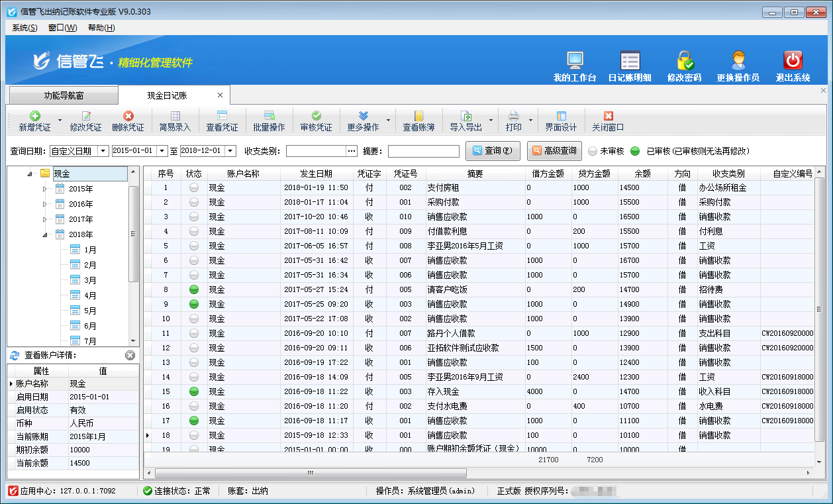This screenshot has height=504, width=833.
Task: Click the 高级查询 advanced query button
Action: pyautogui.click(x=554, y=151)
